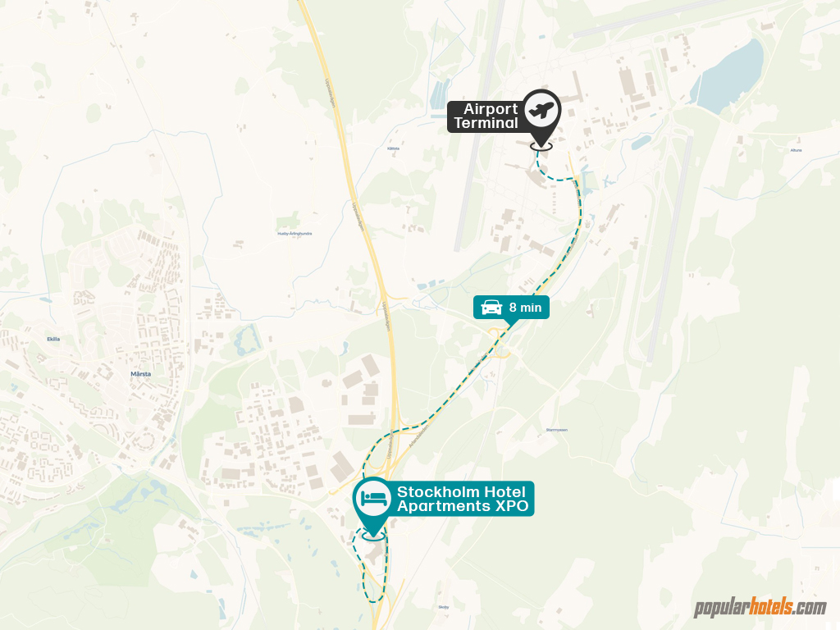
Task: Click the dashed route loop below the hotel
Action: pos(371,567)
